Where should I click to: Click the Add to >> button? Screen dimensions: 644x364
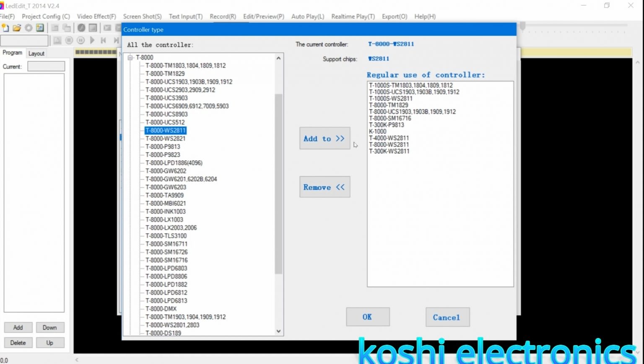pyautogui.click(x=324, y=138)
